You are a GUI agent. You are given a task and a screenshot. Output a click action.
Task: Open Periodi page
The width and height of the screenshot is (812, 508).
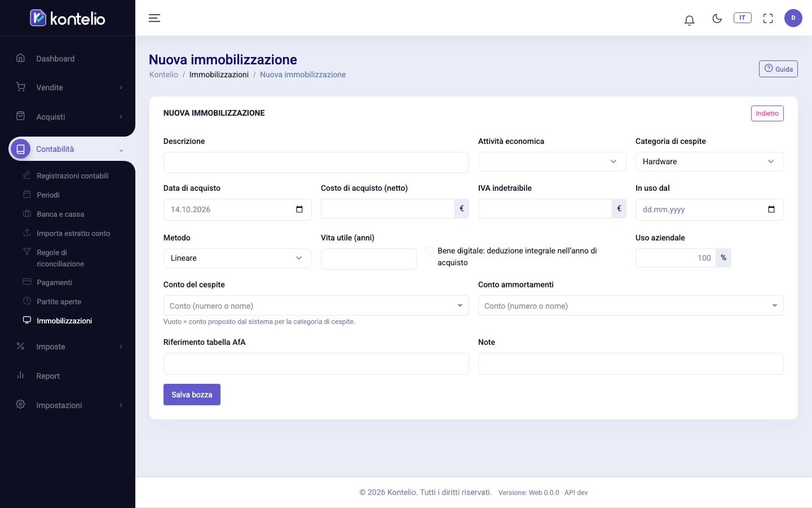[48, 195]
